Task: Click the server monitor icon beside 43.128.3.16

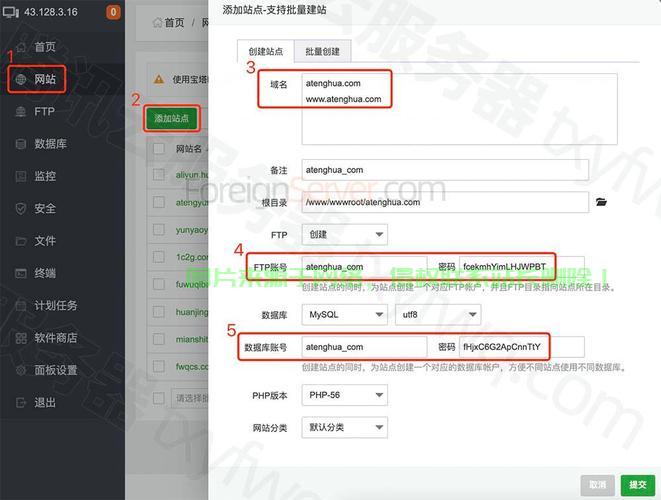Action: click(x=11, y=12)
